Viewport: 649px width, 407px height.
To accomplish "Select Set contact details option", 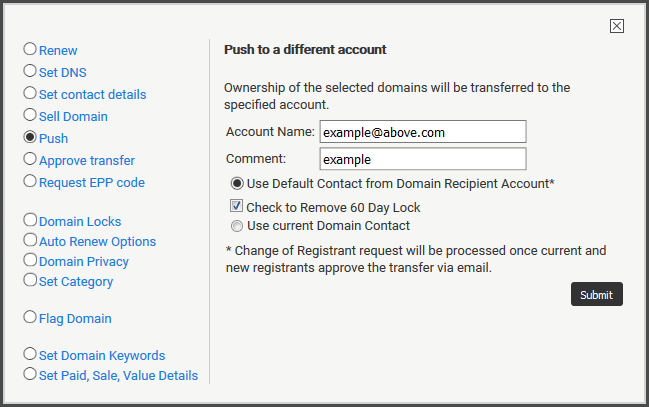I will click(30, 93).
